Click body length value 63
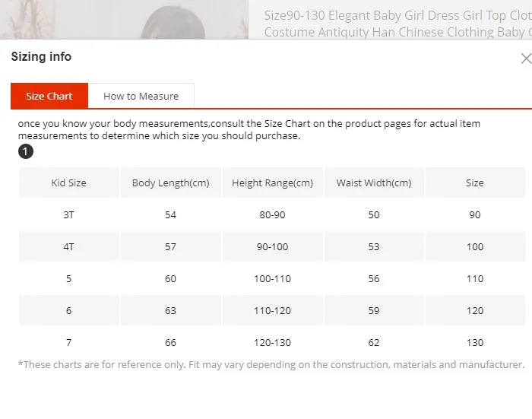The width and height of the screenshot is (532, 419). point(171,310)
